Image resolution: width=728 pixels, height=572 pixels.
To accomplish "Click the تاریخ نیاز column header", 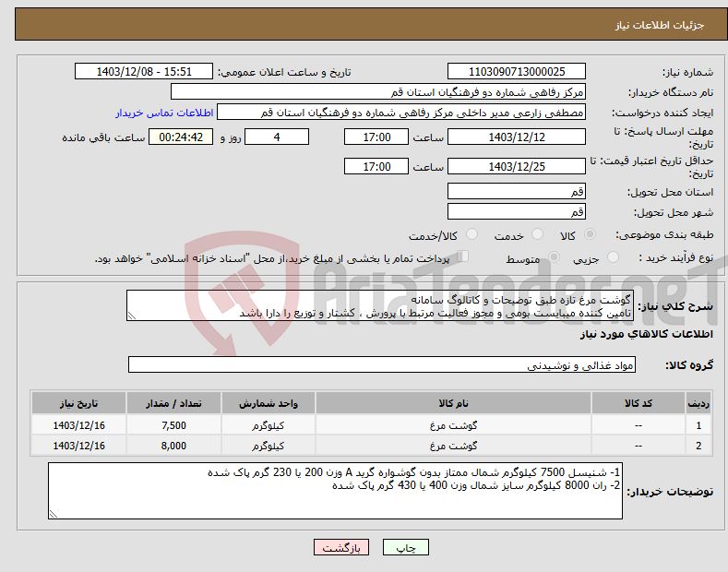I will pyautogui.click(x=79, y=403).
